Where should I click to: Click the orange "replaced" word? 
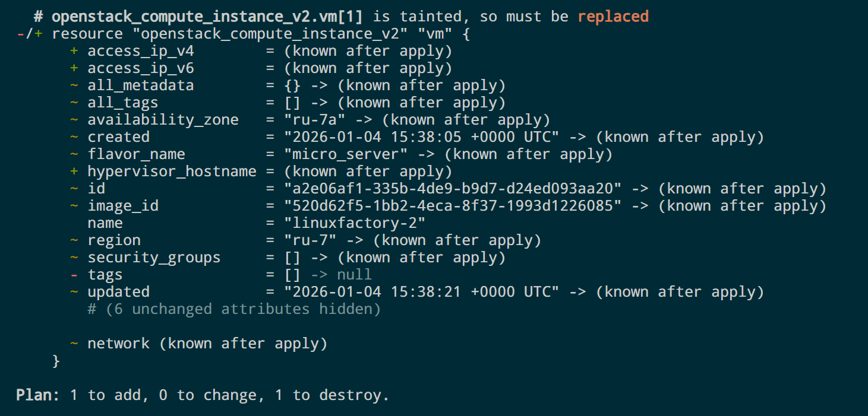(613, 17)
